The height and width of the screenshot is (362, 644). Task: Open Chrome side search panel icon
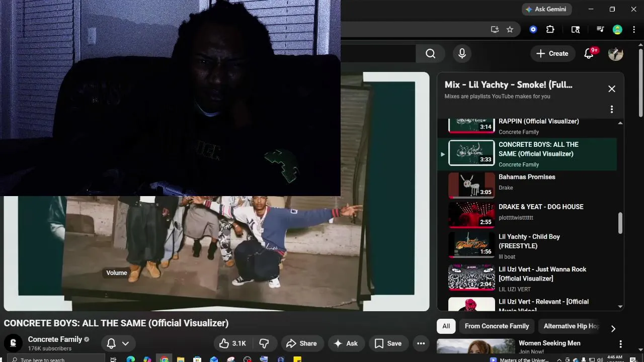pos(576,30)
